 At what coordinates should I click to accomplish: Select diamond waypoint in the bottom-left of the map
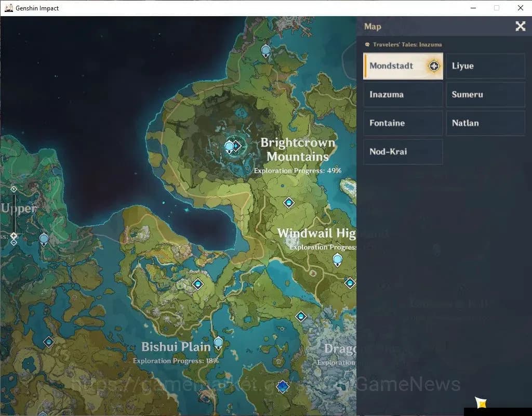[48, 342]
